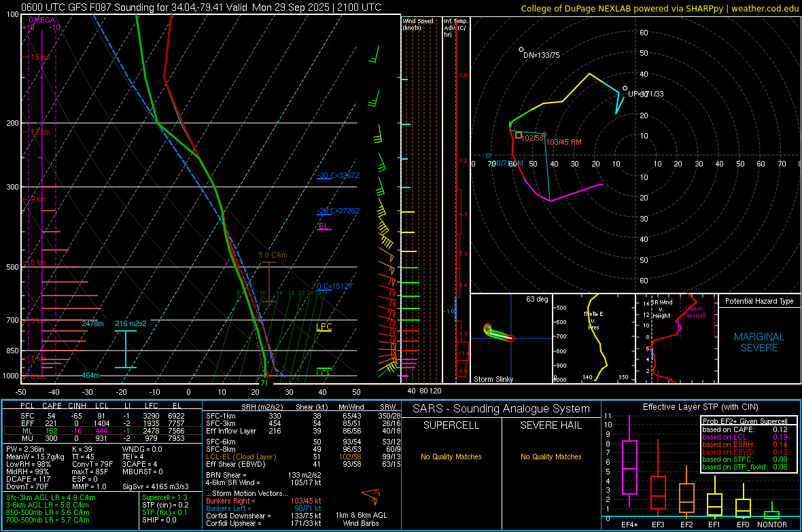Click the SHIP = 0.0 value
The width and height of the screenshot is (802, 532).
(x=159, y=520)
